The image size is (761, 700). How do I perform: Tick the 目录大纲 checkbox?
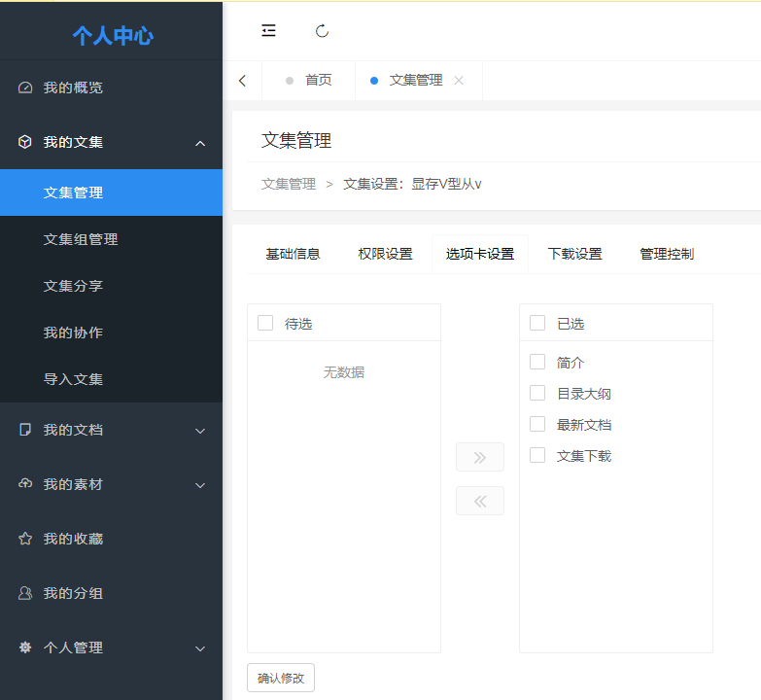(537, 393)
